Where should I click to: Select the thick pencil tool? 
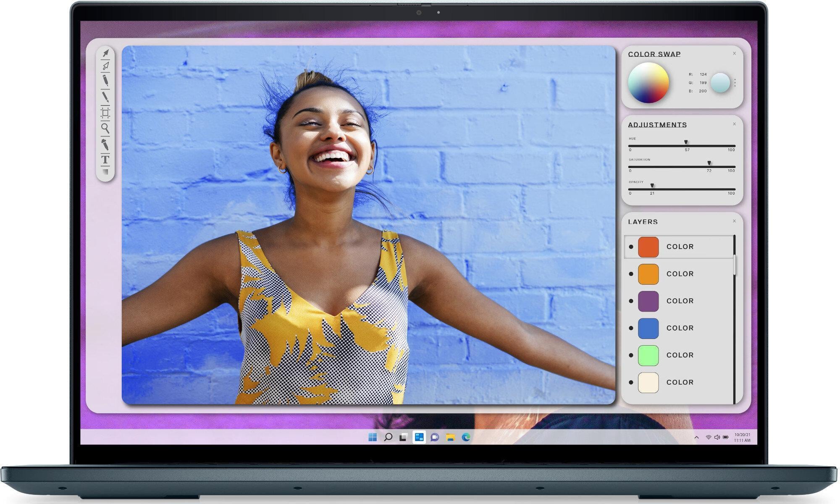click(105, 80)
